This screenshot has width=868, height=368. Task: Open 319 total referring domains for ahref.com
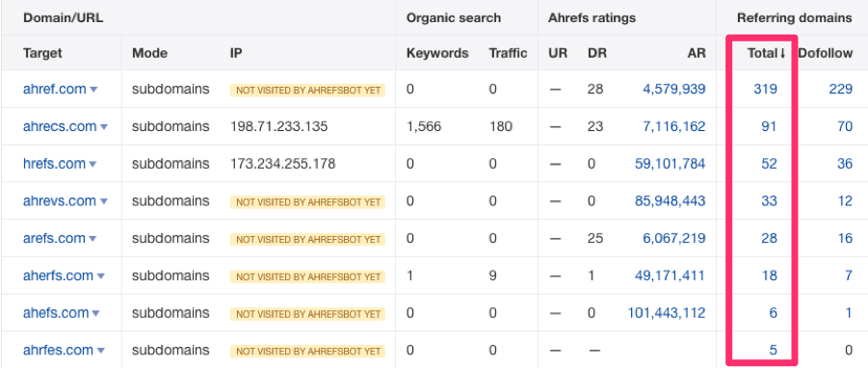point(766,89)
